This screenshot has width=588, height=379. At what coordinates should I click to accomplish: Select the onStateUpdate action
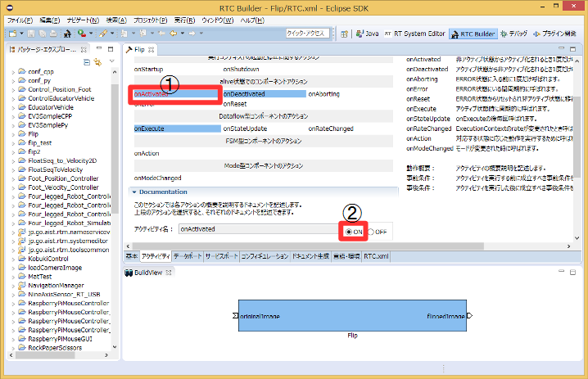(x=245, y=129)
